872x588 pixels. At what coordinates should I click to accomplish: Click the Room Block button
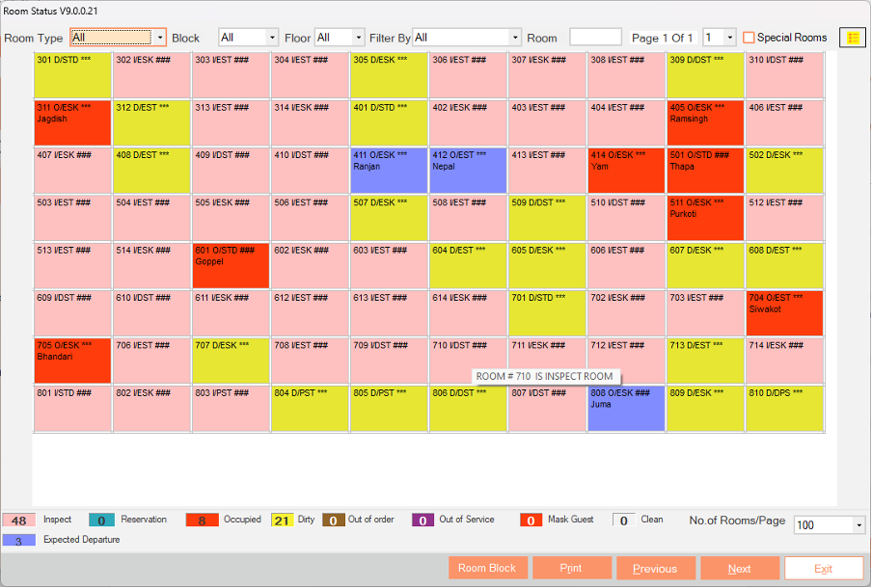487,568
